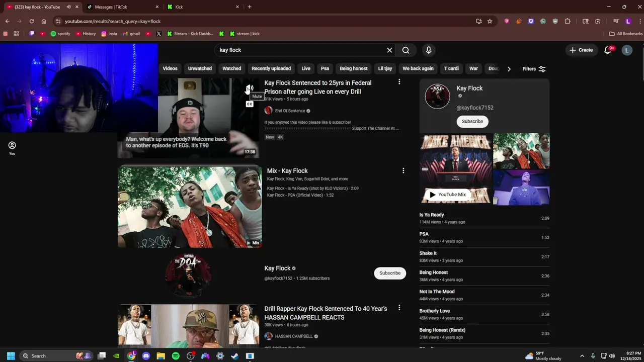Open options for Hassan Campbell Reacts video

click(399, 308)
